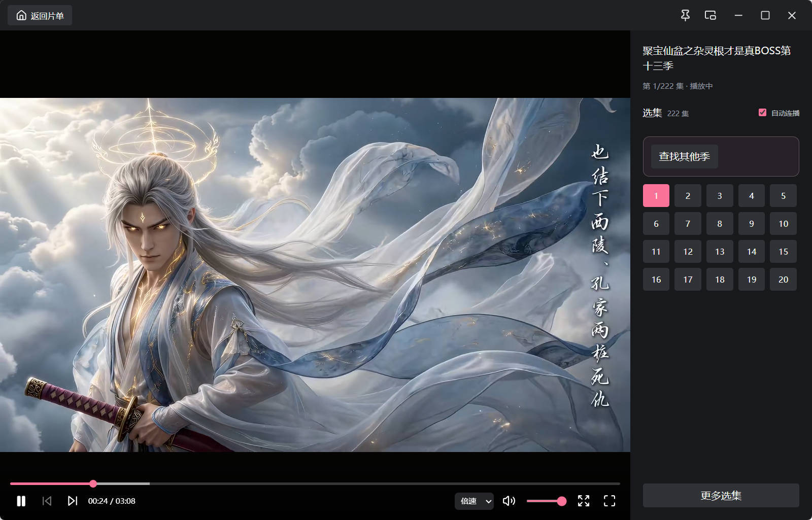Play episode 19
Image resolution: width=812 pixels, height=520 pixels.
tap(752, 280)
